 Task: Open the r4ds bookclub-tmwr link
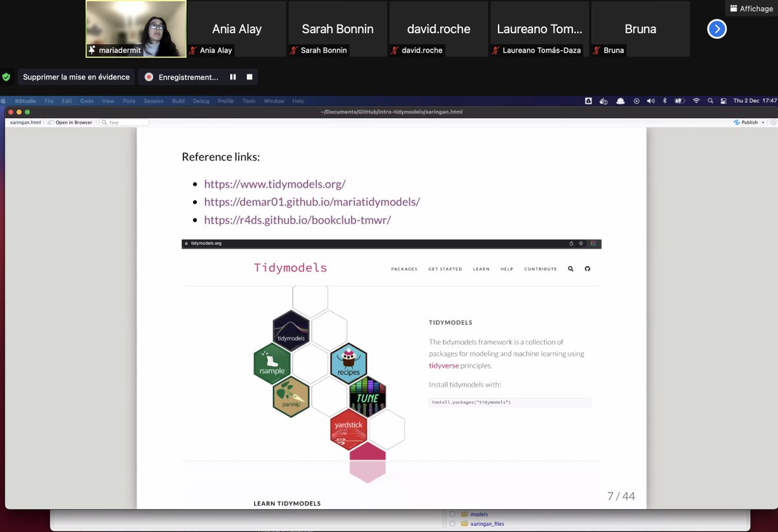[298, 220]
